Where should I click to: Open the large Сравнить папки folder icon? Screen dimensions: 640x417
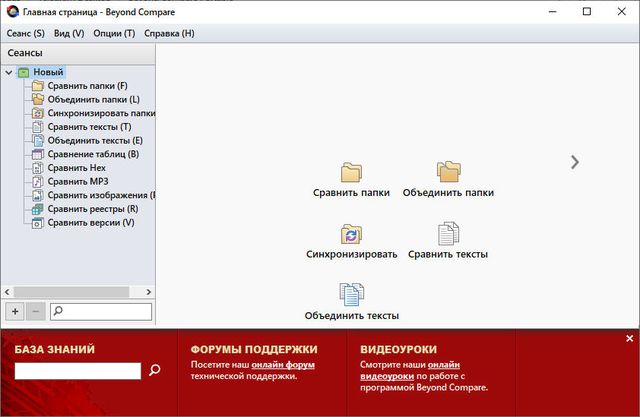point(351,172)
